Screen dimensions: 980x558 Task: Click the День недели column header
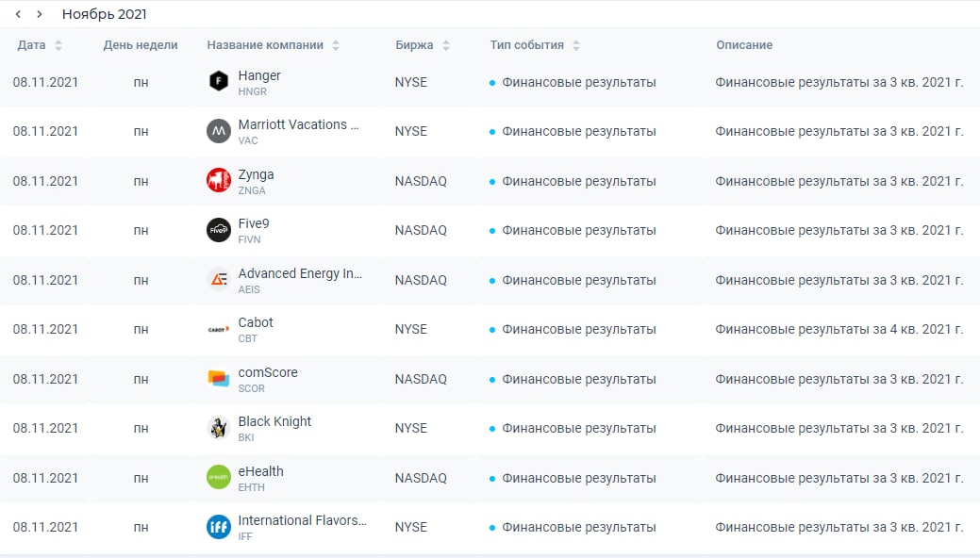tap(141, 45)
